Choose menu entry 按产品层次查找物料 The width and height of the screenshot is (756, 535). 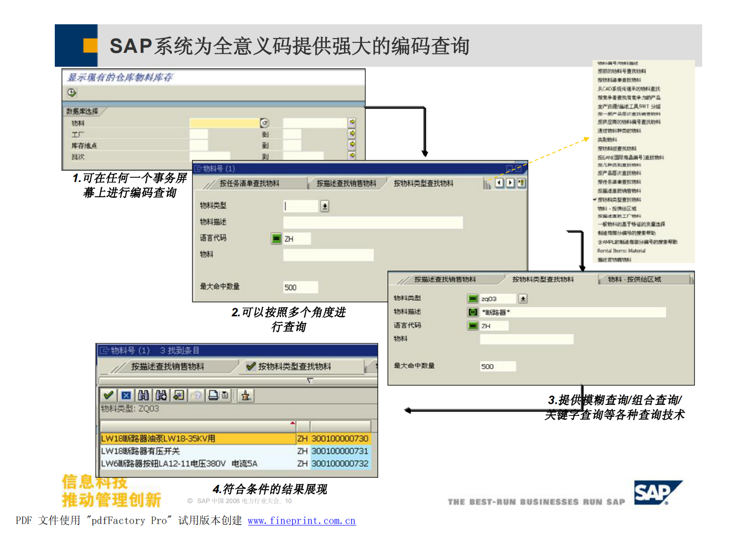(x=619, y=173)
